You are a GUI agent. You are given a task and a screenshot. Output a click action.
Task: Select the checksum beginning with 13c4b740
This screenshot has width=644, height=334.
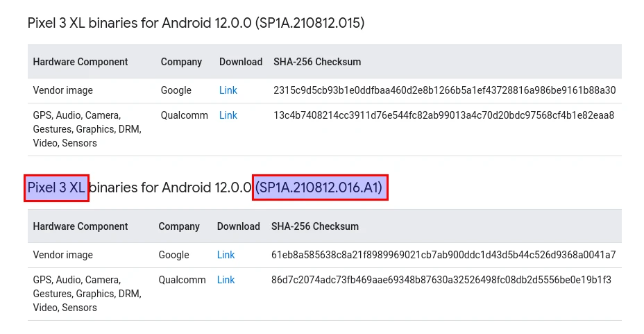point(443,115)
